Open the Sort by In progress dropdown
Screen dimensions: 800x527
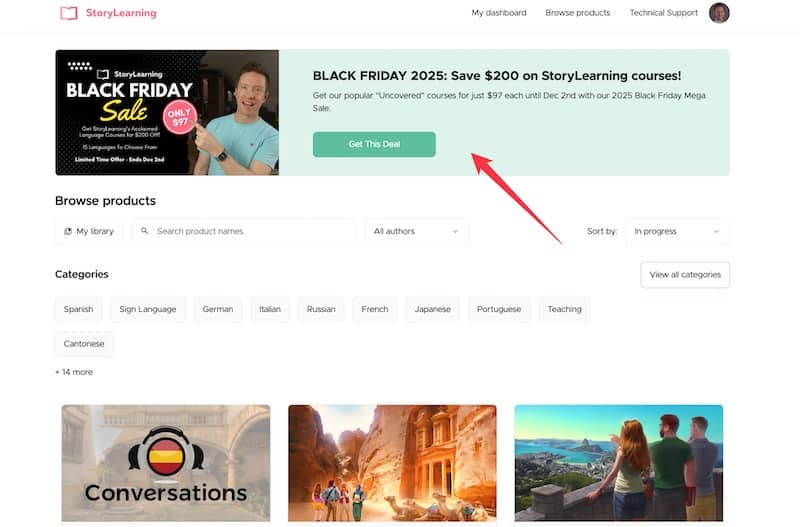click(x=677, y=231)
